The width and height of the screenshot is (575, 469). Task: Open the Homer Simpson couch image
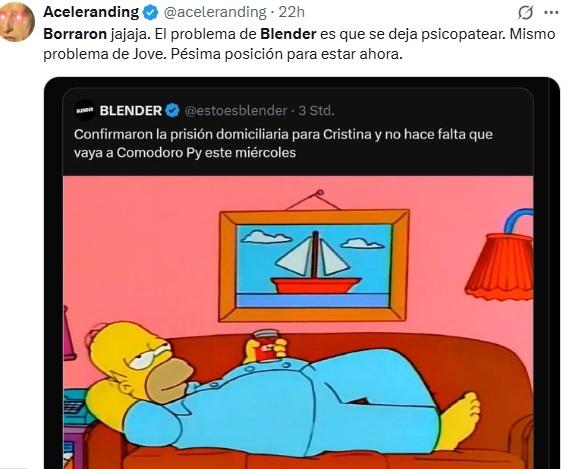point(298,322)
